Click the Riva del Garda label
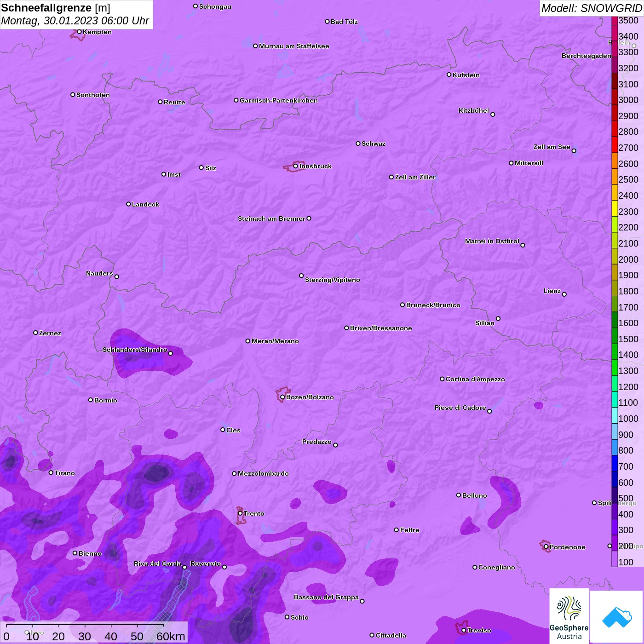Image resolution: width=644 pixels, height=644 pixels. click(x=157, y=563)
